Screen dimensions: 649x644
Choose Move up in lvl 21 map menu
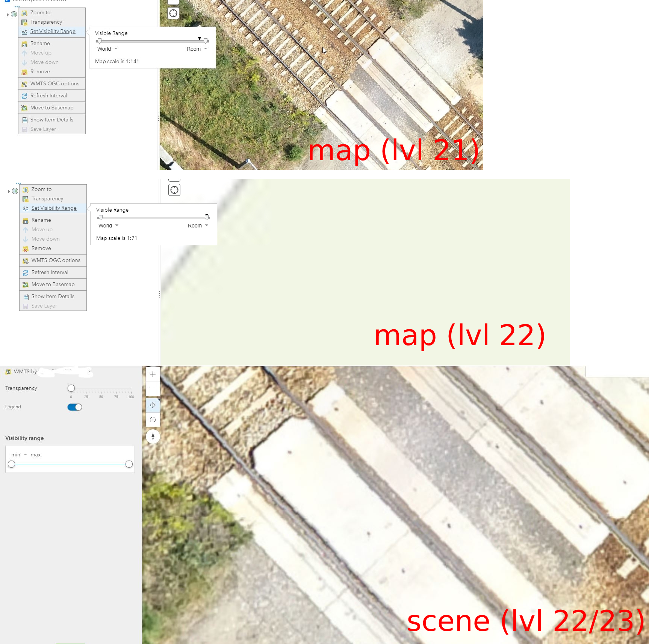pyautogui.click(x=41, y=53)
